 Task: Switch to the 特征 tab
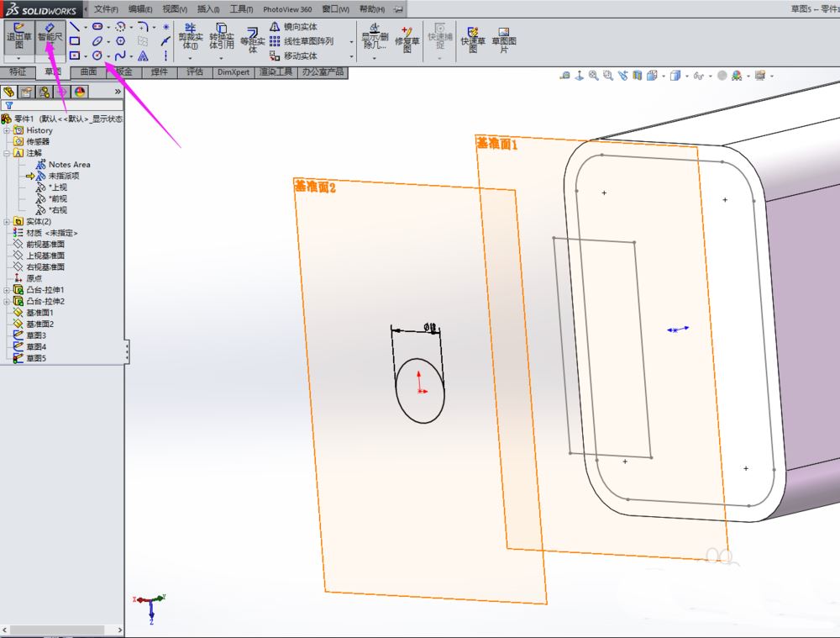(18, 71)
